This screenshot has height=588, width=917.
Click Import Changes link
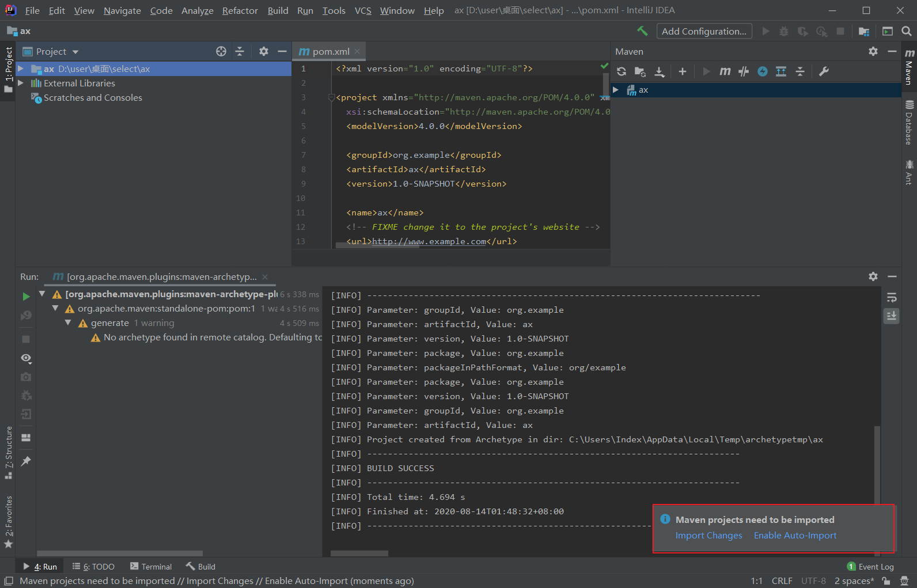(708, 536)
